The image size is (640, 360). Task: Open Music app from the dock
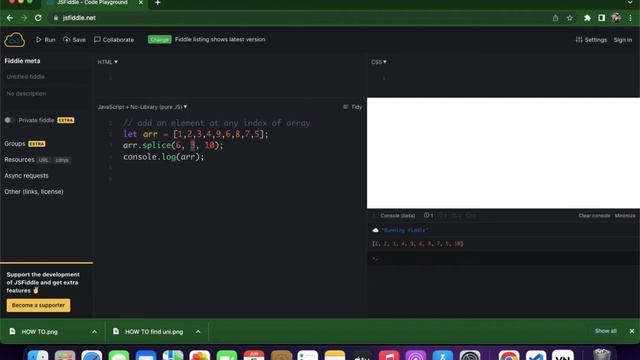click(x=389, y=355)
